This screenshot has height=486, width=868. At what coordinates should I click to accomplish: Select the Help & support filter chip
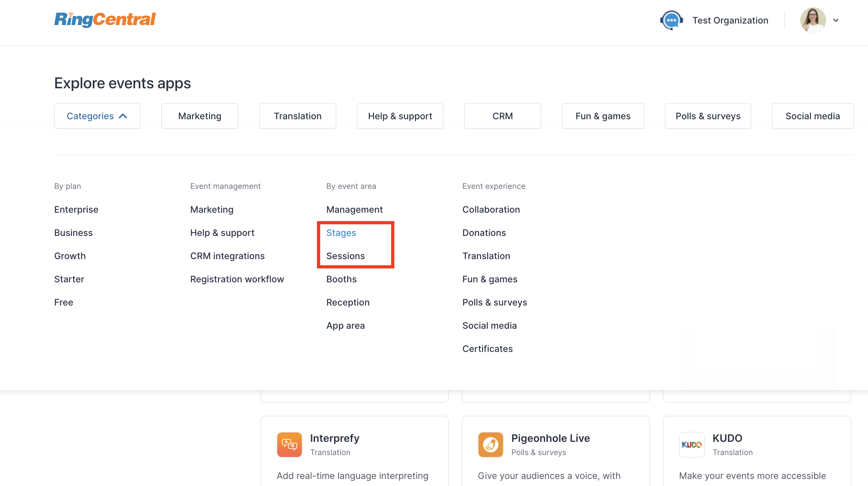(399, 116)
